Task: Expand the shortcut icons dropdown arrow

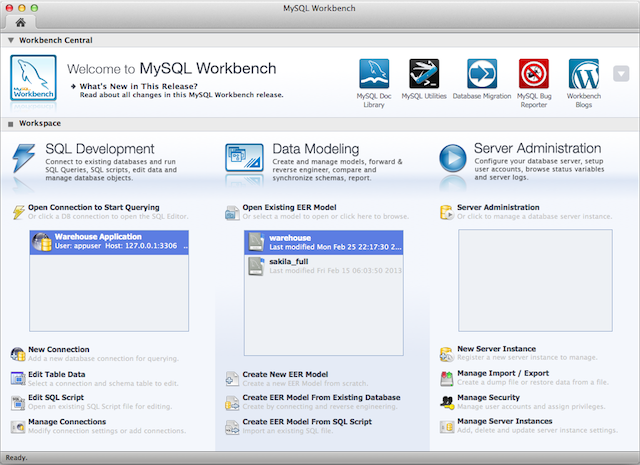Action: coord(621,74)
